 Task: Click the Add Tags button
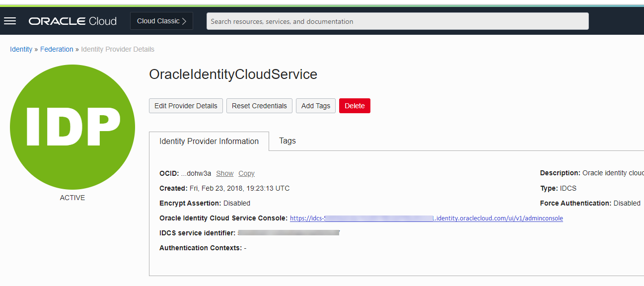click(x=316, y=106)
